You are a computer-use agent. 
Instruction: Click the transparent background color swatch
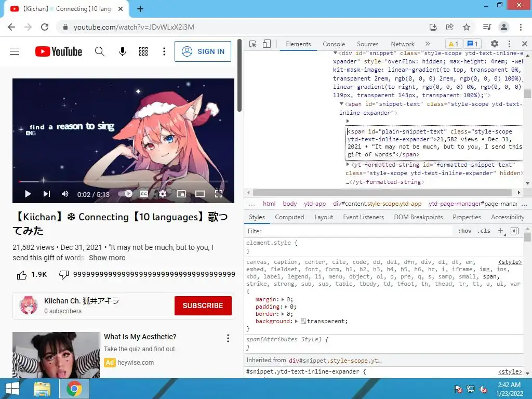pyautogui.click(x=303, y=321)
